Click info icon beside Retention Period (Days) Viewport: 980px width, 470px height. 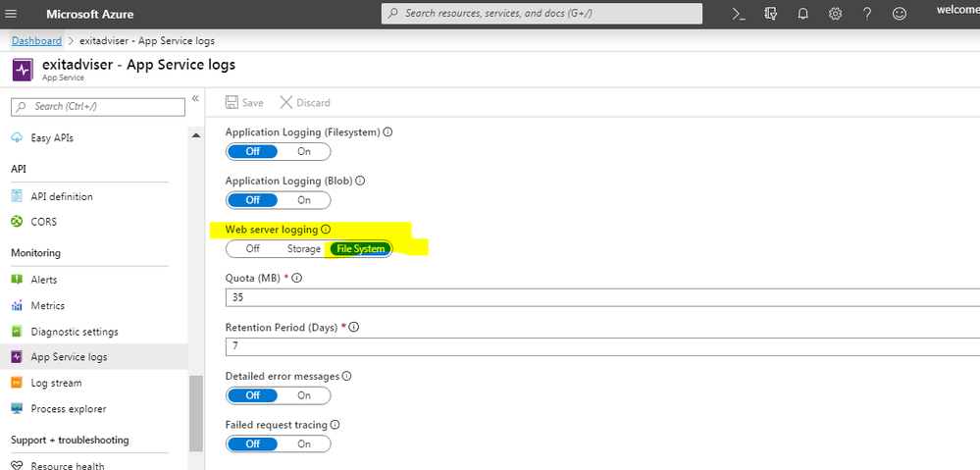tap(354, 327)
